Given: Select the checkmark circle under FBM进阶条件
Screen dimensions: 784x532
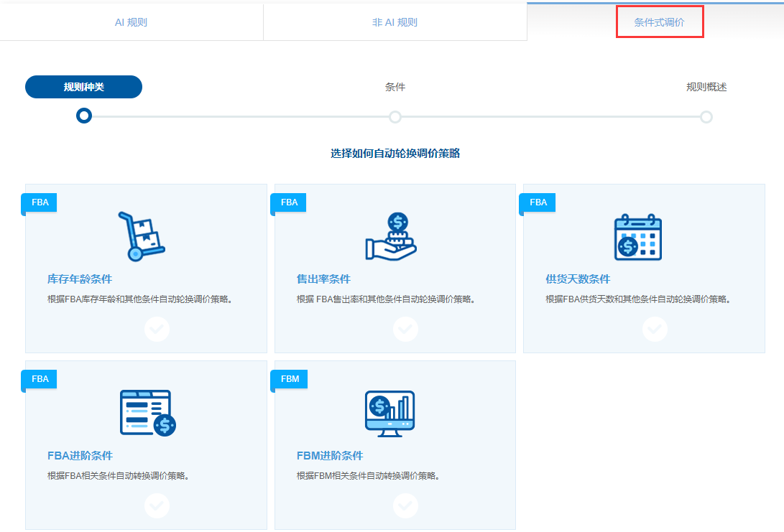Looking at the screenshot, I should tap(405, 505).
